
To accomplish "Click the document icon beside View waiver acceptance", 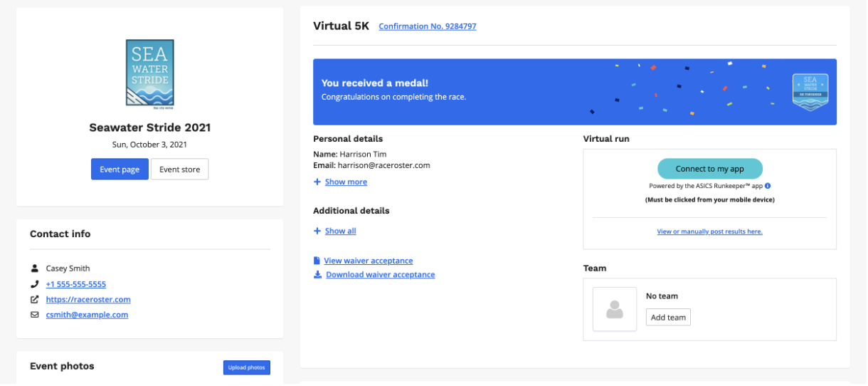I will [317, 261].
